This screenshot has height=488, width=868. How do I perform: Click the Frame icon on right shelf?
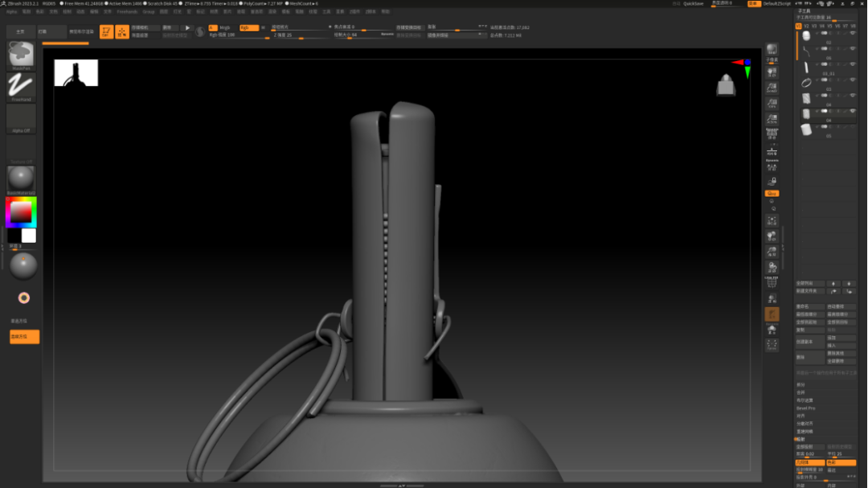772,221
